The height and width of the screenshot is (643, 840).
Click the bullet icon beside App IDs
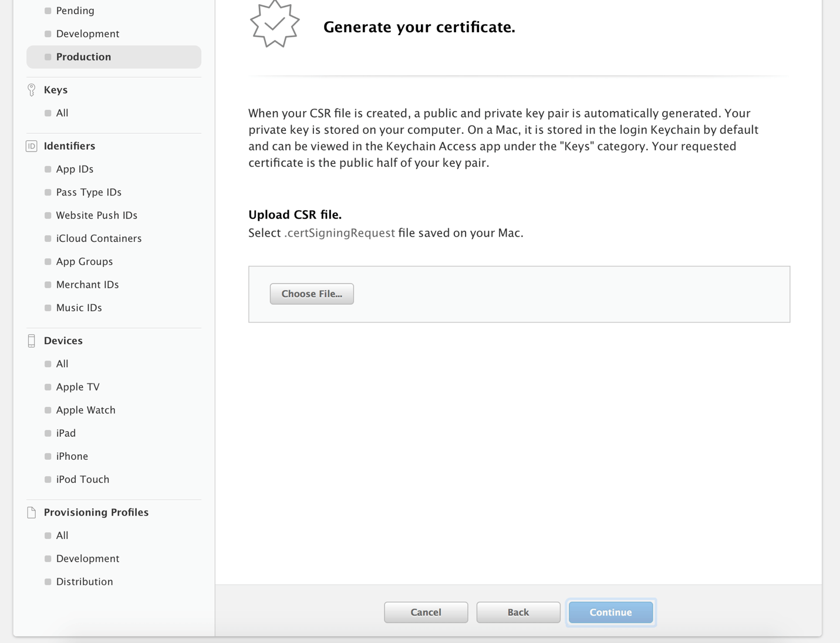(48, 169)
